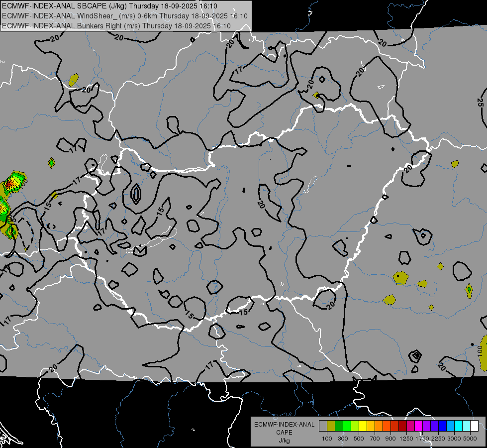Screen dimensions: 487x448
Task: Click the 25 contour label on the map
Action: coord(481,103)
